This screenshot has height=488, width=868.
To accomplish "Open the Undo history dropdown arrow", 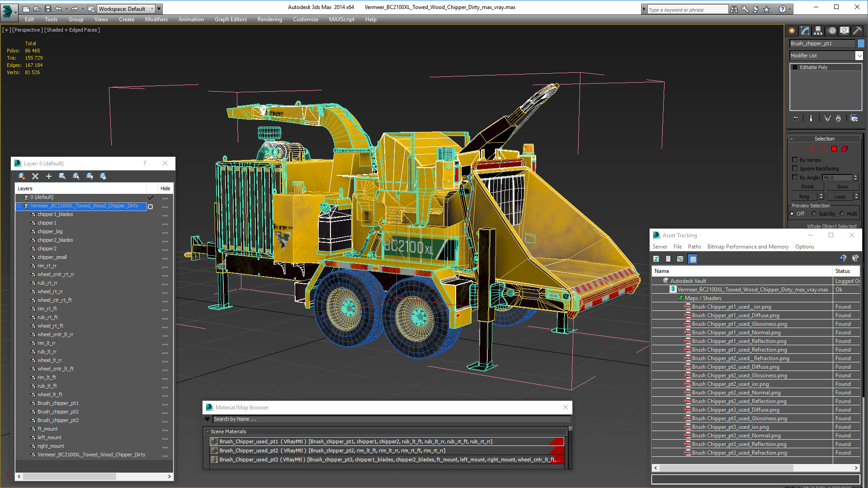I will (67, 9).
